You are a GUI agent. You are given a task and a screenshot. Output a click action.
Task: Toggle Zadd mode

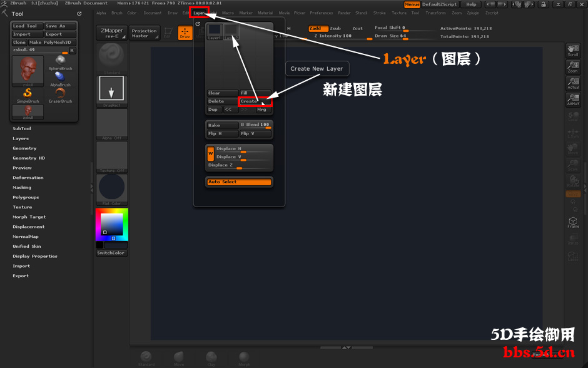pyautogui.click(x=318, y=29)
